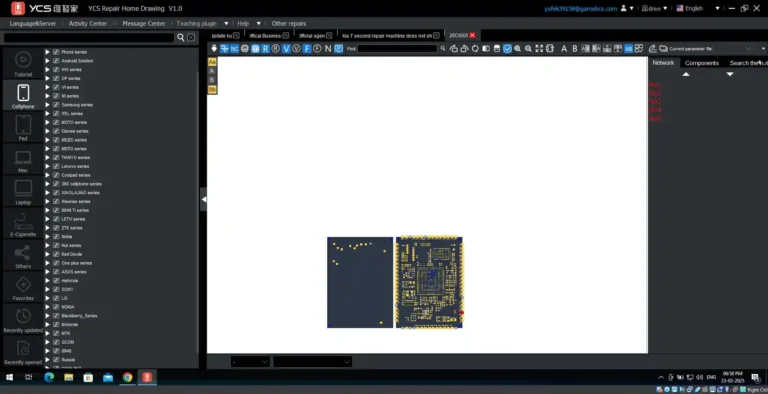The width and height of the screenshot is (768, 394).
Task: Toggle the ZTE series checkbox
Action: pyautogui.click(x=56, y=228)
